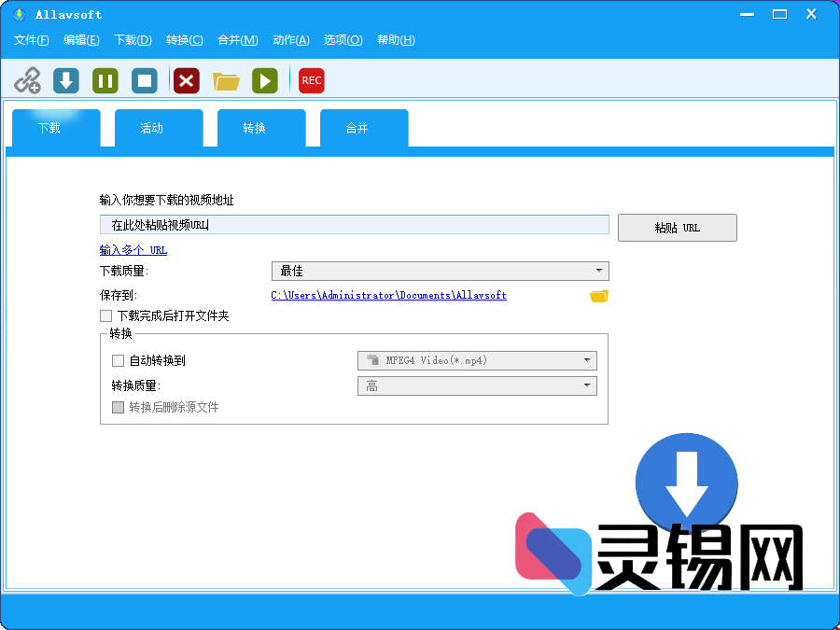This screenshot has height=630, width=840.
Task: Start playback with the green play icon
Action: 265,80
